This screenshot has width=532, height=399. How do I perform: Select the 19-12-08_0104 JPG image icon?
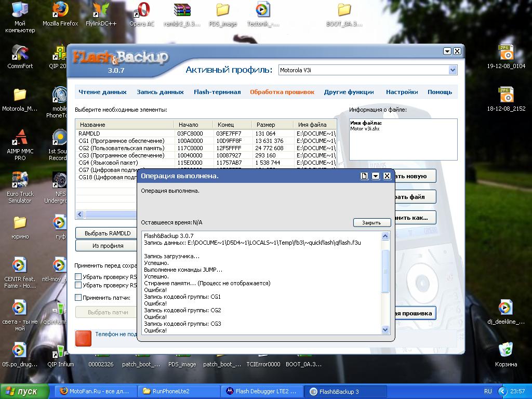[506, 57]
